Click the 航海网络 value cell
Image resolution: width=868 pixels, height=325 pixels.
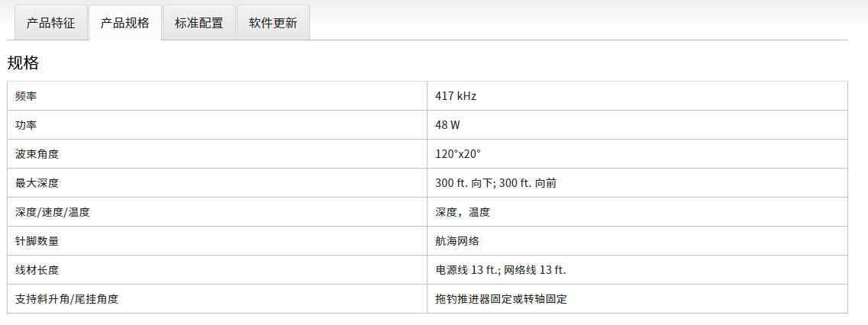point(457,241)
